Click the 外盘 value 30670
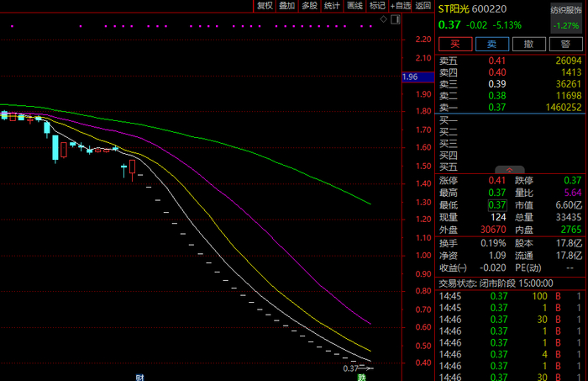The width and height of the screenshot is (588, 381). click(493, 230)
